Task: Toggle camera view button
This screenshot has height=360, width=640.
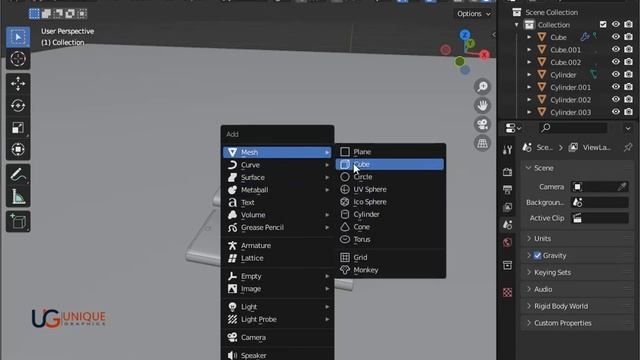Action: 482,124
